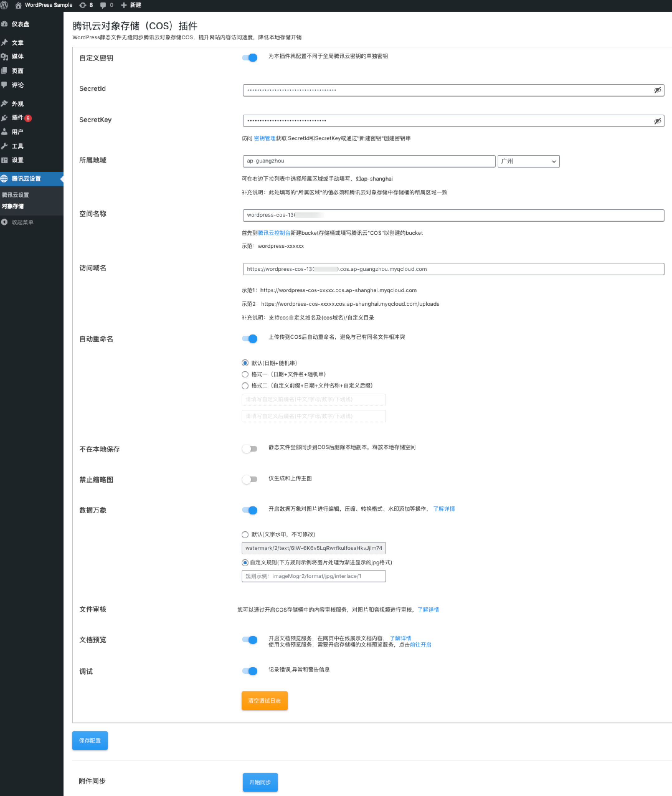Click the 评论 comment icon in sidebar
This screenshot has height=796, width=672.
point(5,85)
